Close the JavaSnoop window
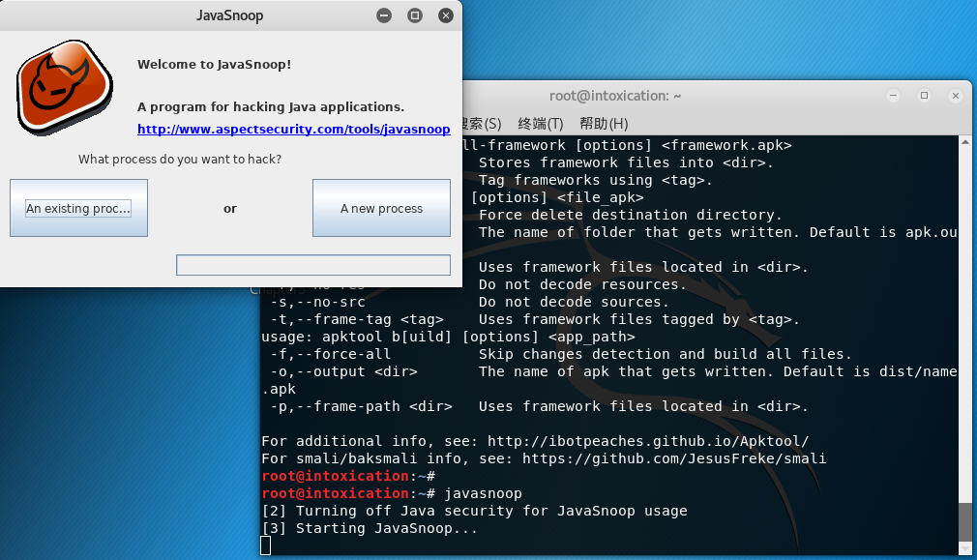Image resolution: width=977 pixels, height=560 pixels. [x=446, y=15]
